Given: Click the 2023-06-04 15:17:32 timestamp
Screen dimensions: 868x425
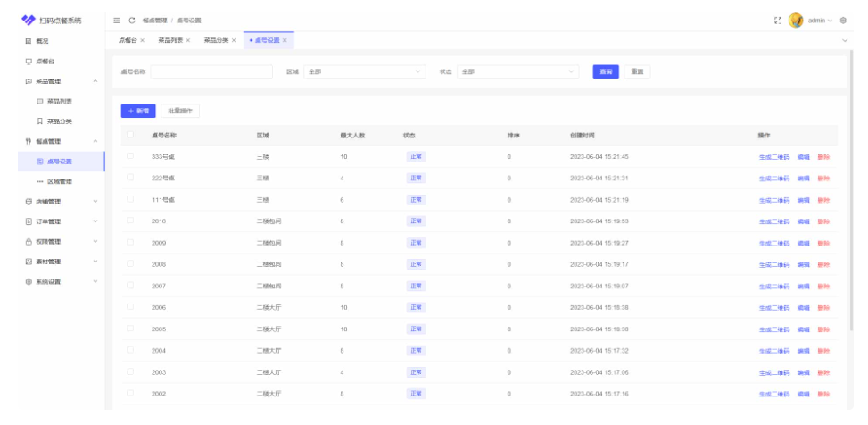Looking at the screenshot, I should [x=599, y=351].
